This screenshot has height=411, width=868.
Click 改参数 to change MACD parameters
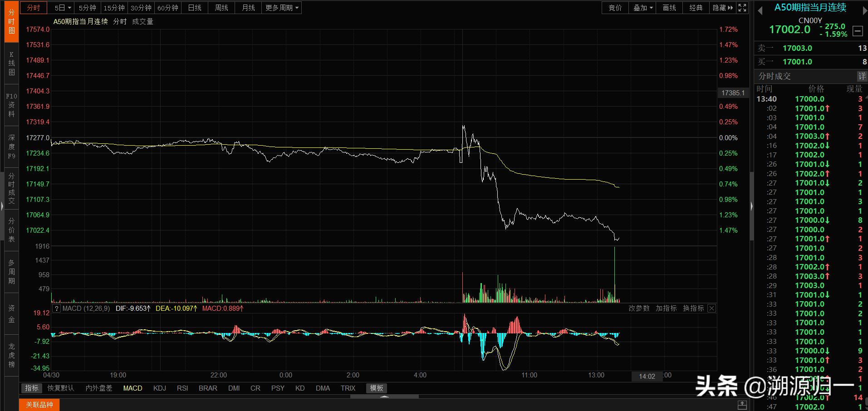tap(639, 308)
